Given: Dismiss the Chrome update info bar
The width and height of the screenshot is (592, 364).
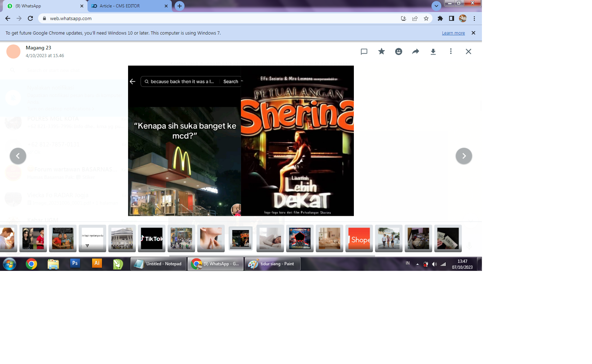Looking at the screenshot, I should pyautogui.click(x=473, y=33).
